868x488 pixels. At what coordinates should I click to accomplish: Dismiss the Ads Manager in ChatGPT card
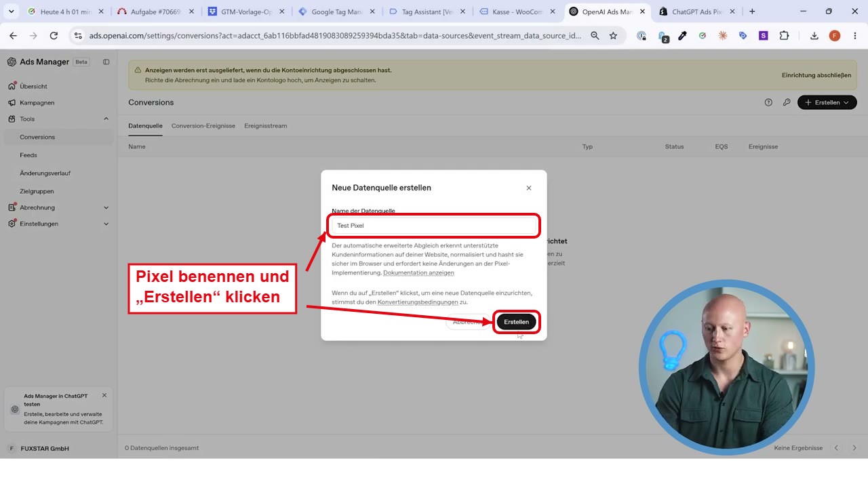pyautogui.click(x=104, y=395)
